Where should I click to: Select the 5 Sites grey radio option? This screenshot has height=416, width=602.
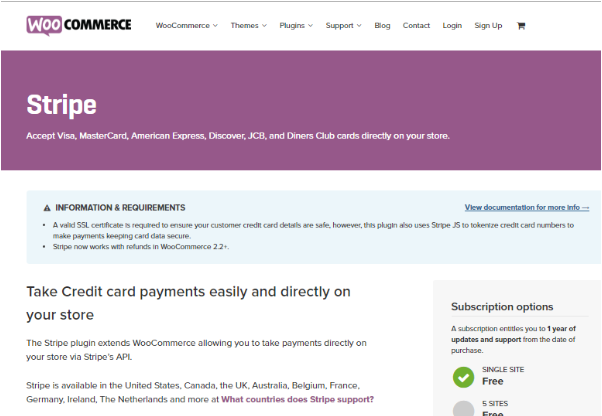pyautogui.click(x=463, y=408)
